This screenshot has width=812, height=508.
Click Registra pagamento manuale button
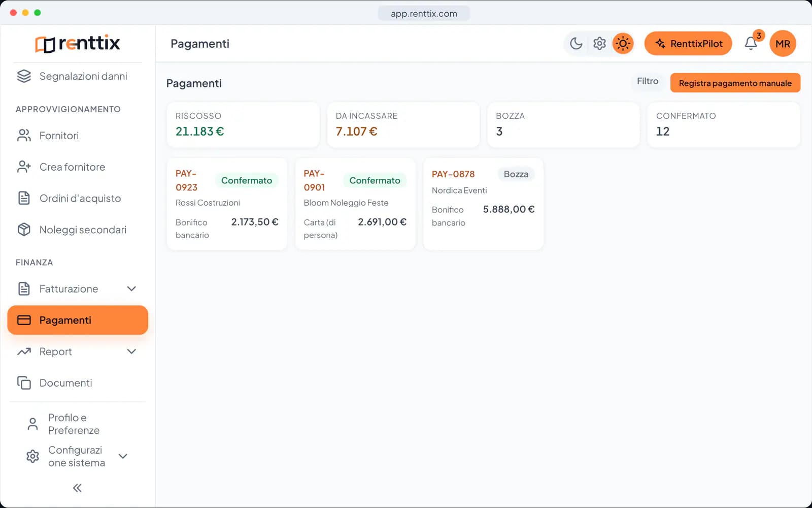[735, 83]
